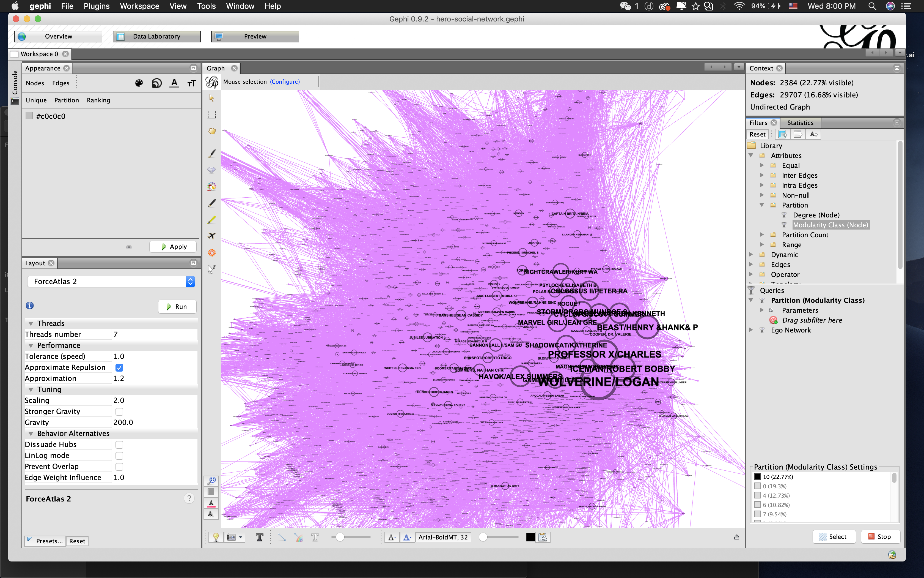
Task: Choose the node size icon in Appearance
Action: [x=156, y=83]
